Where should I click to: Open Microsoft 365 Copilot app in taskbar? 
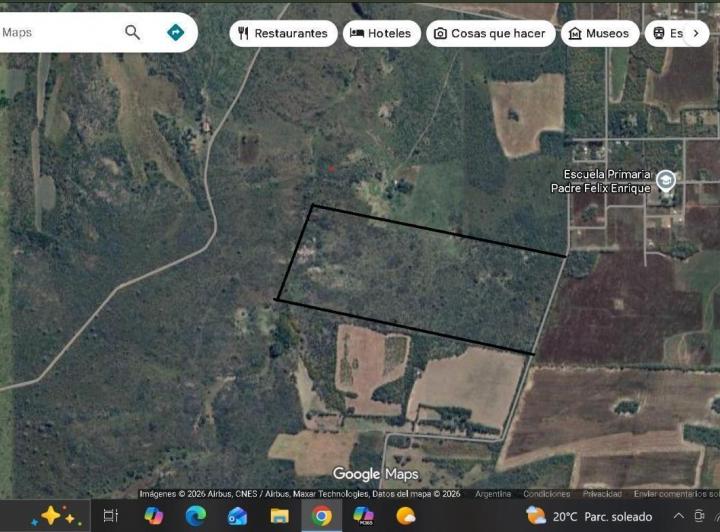pos(363,516)
